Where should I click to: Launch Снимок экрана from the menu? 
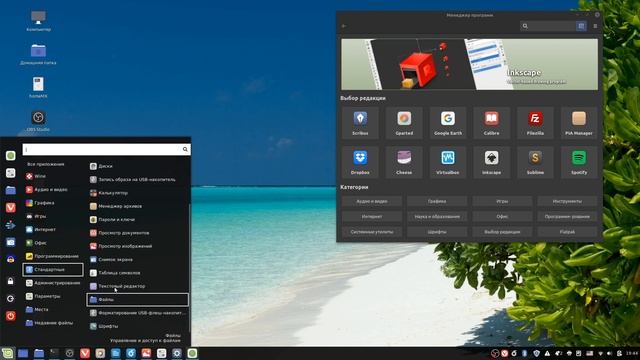pos(138,260)
